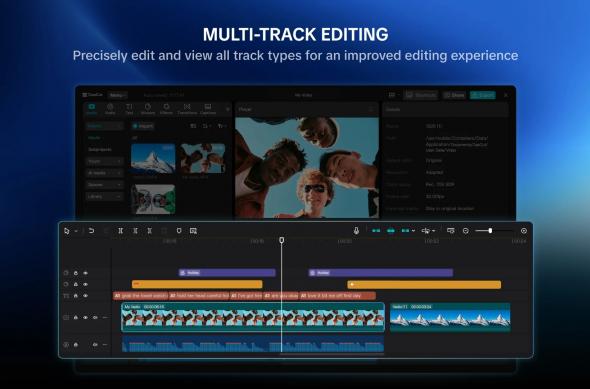Click the marker shield icon in toolbar
Viewport: 590px width, 389px height.
coord(179,231)
